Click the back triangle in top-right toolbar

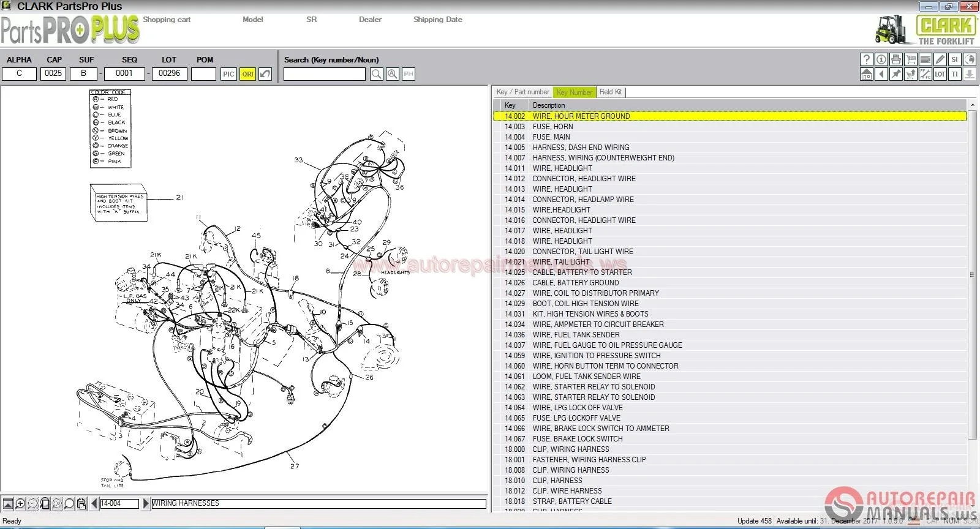tap(881, 74)
